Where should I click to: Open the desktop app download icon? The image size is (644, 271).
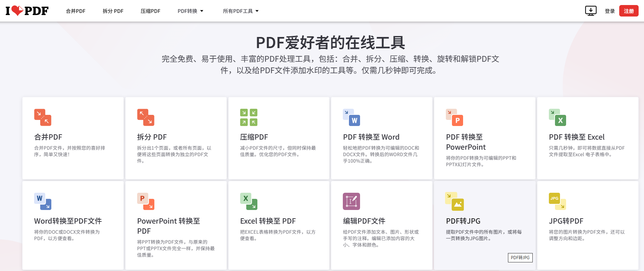click(591, 11)
